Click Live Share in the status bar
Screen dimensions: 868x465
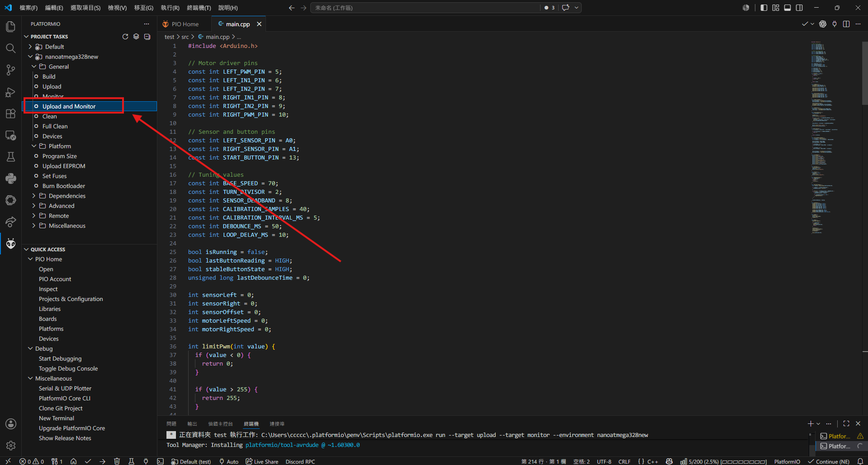pos(262,461)
